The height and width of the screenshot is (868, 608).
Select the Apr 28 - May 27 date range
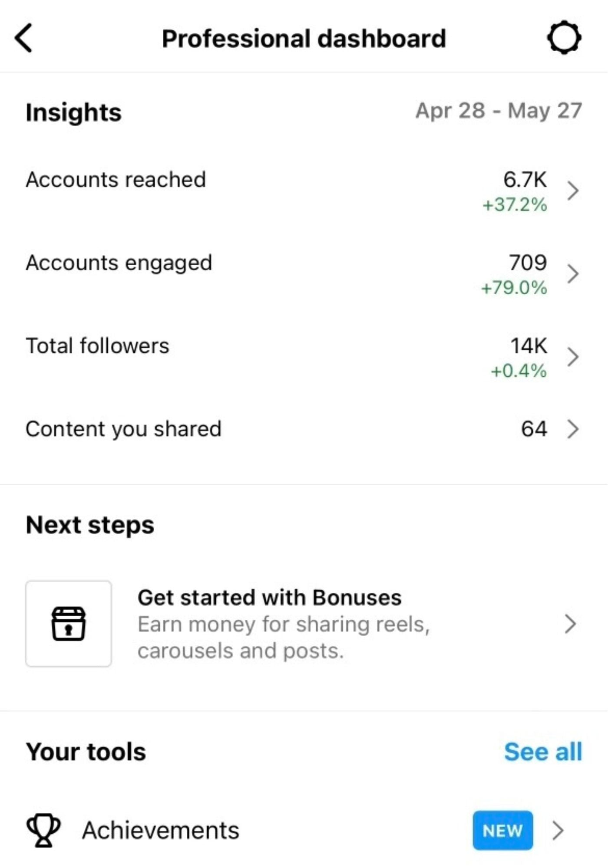tap(499, 111)
